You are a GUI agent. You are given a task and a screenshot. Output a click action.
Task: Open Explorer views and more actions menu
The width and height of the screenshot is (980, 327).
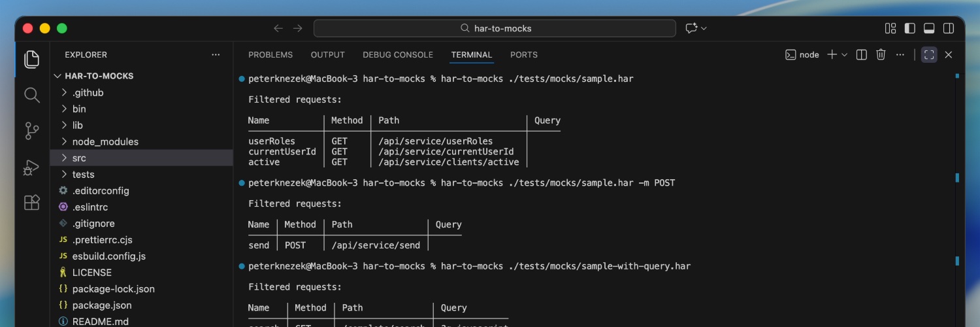(x=216, y=55)
